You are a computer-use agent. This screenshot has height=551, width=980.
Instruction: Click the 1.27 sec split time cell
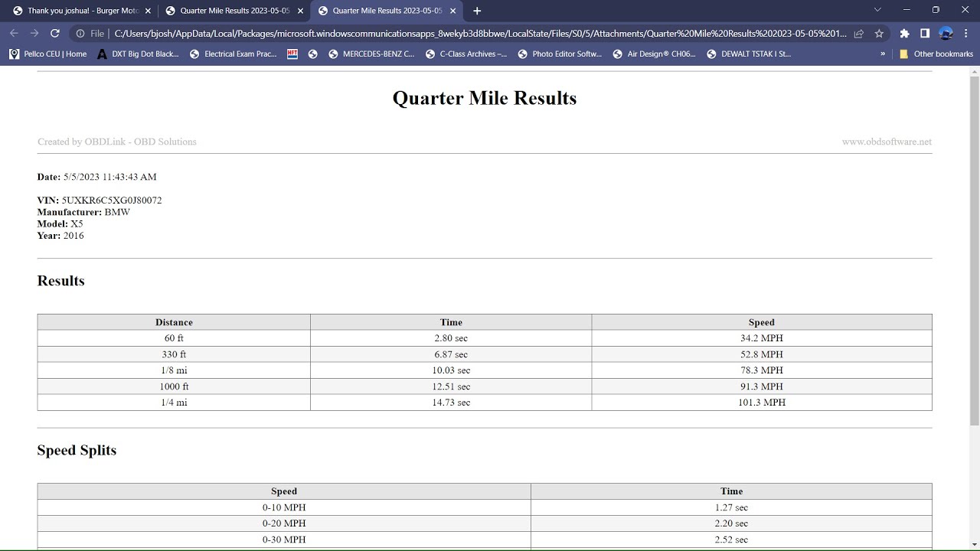731,507
